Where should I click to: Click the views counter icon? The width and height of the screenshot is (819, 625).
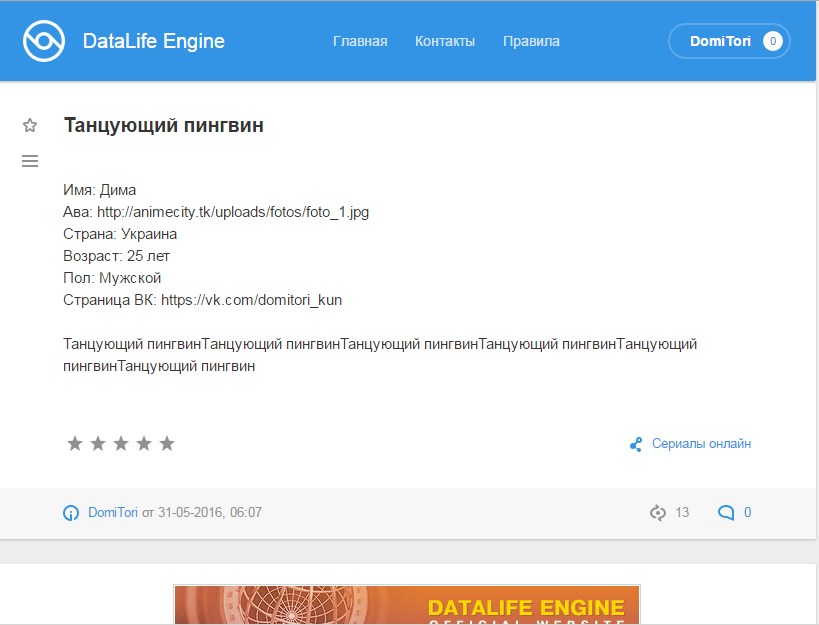658,513
